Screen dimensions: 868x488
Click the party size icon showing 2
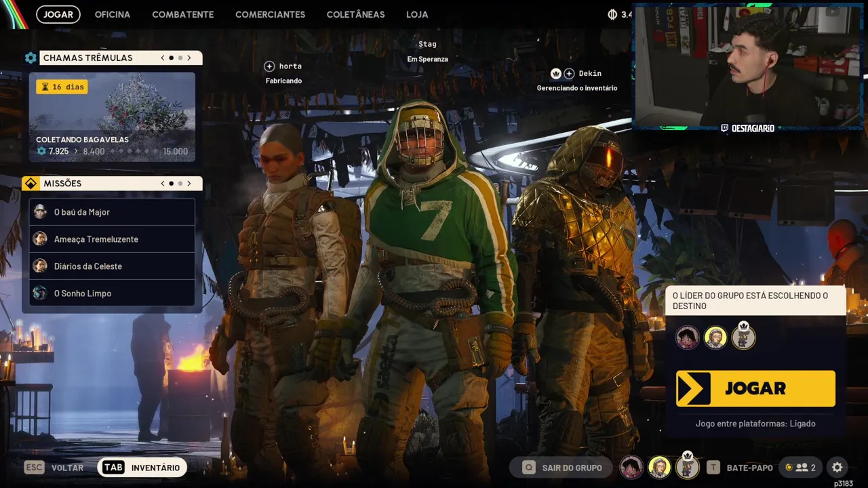pos(801,467)
